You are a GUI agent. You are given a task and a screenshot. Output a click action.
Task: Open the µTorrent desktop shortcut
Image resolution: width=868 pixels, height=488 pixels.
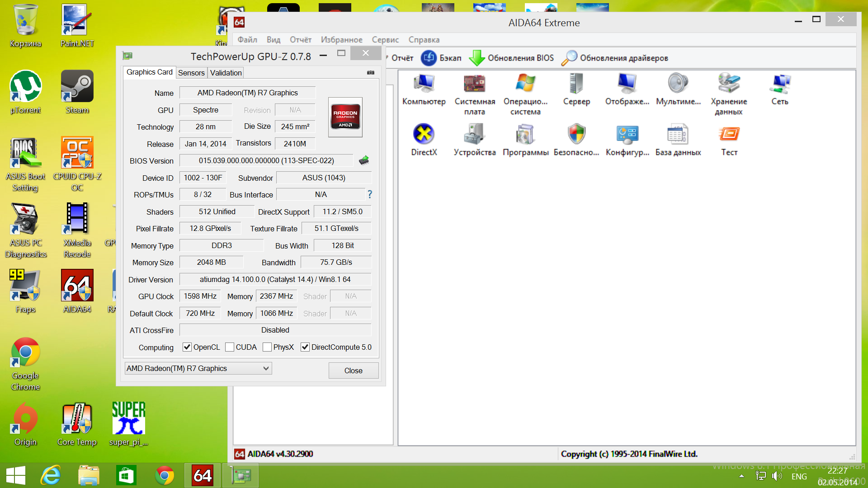pos(26,92)
